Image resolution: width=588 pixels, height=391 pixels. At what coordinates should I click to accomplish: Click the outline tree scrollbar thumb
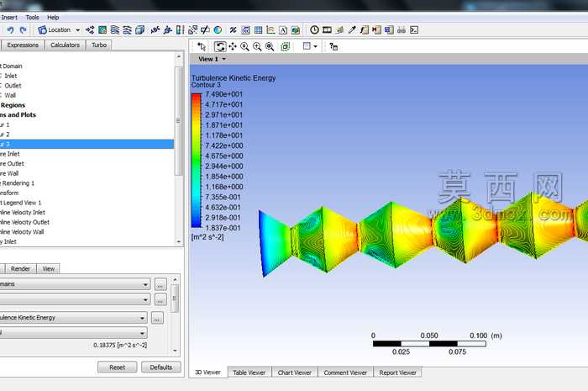click(178, 120)
